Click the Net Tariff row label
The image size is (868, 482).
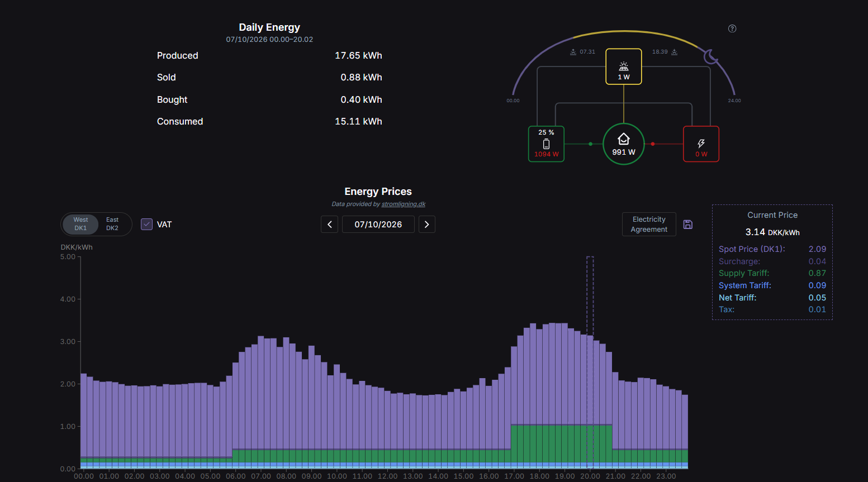[738, 298]
